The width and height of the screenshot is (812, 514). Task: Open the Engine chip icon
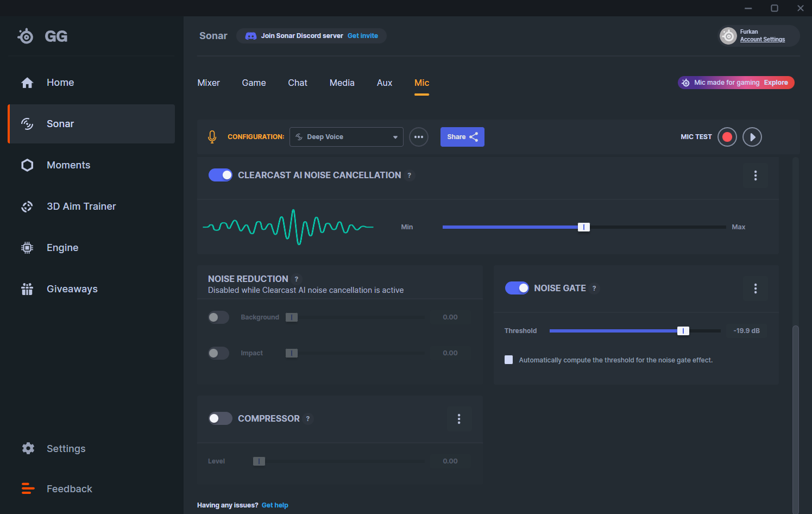(27, 248)
